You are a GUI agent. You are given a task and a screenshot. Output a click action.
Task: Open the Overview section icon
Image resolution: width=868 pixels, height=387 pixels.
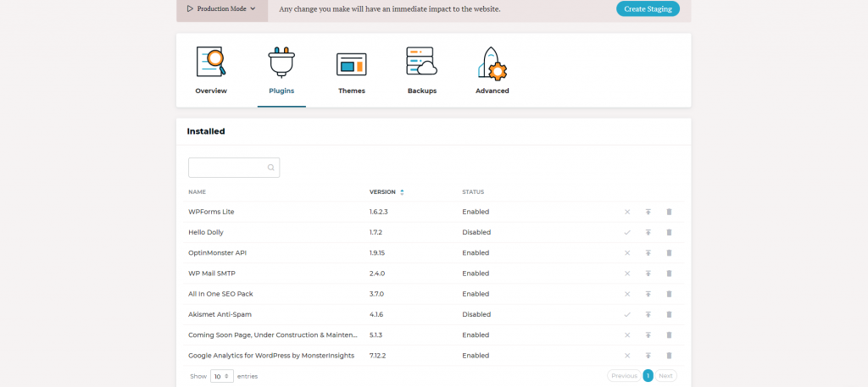coord(211,61)
